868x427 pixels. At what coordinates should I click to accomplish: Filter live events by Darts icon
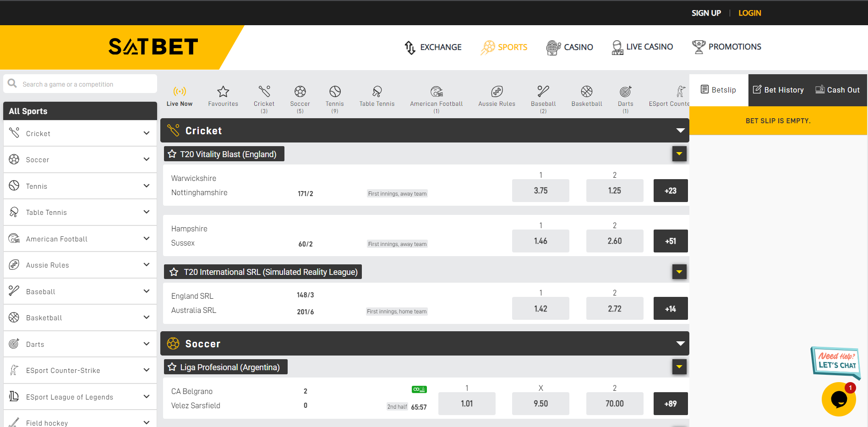[x=626, y=91]
